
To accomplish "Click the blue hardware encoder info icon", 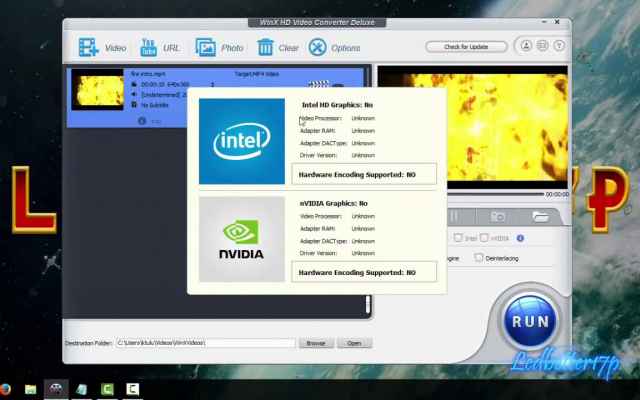I will tap(520, 238).
